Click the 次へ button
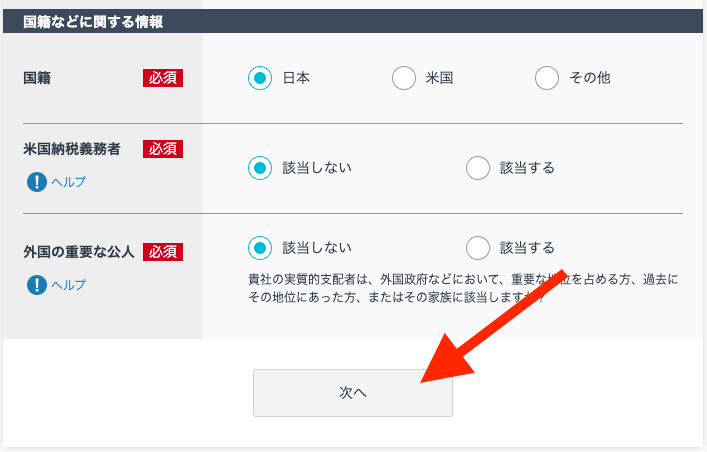Image resolution: width=707 pixels, height=452 pixels. tap(353, 393)
